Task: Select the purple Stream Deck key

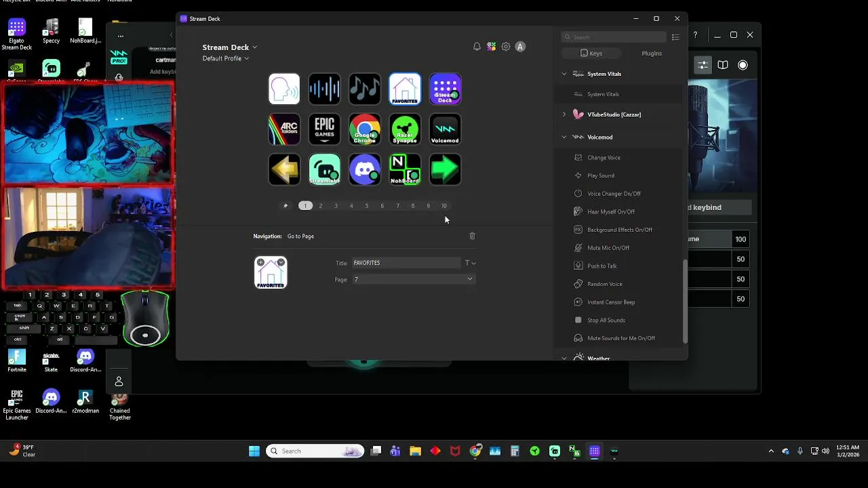Action: (445, 89)
